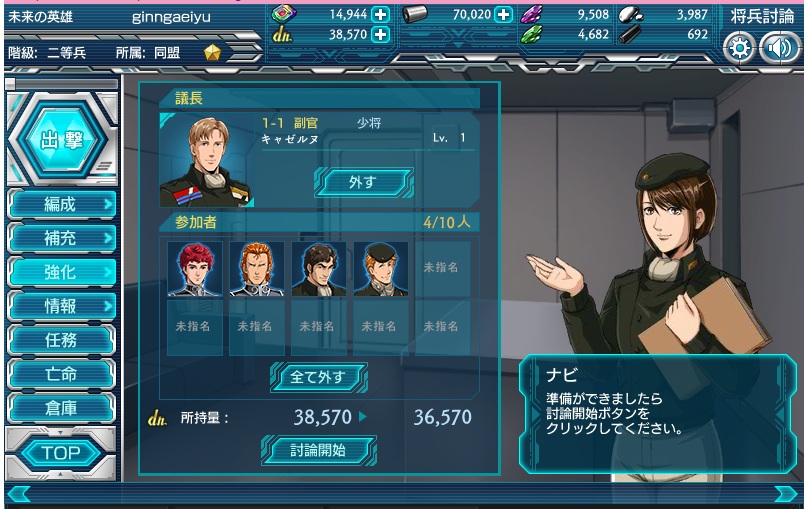The image size is (807, 509).
Task: Open the 倉庫 storage menu
Action: coord(62,408)
